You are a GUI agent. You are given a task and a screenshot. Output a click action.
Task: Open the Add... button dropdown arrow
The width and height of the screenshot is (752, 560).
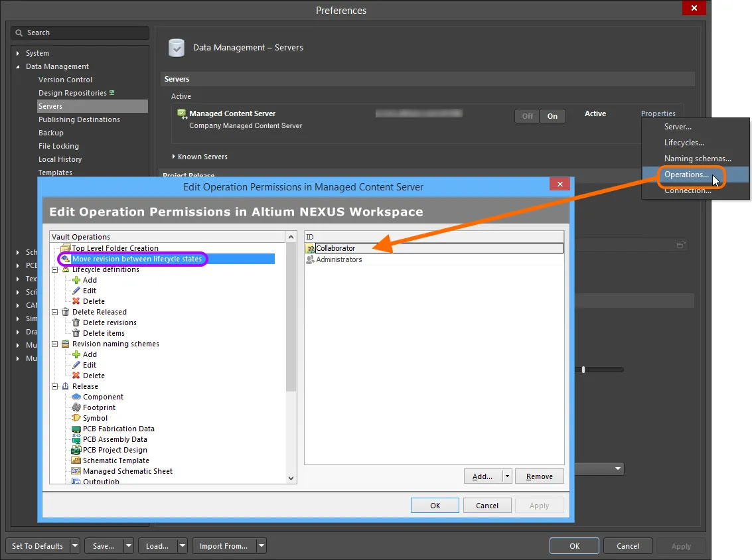pos(507,476)
